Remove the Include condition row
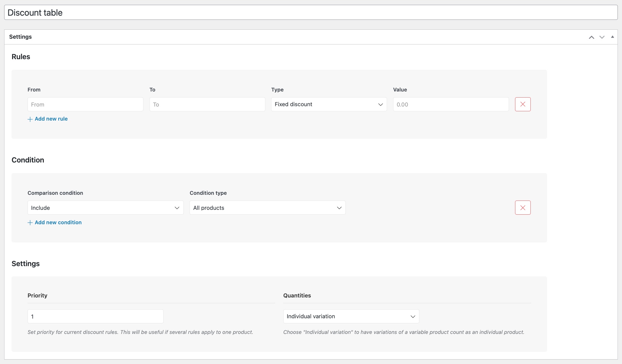 tap(523, 208)
